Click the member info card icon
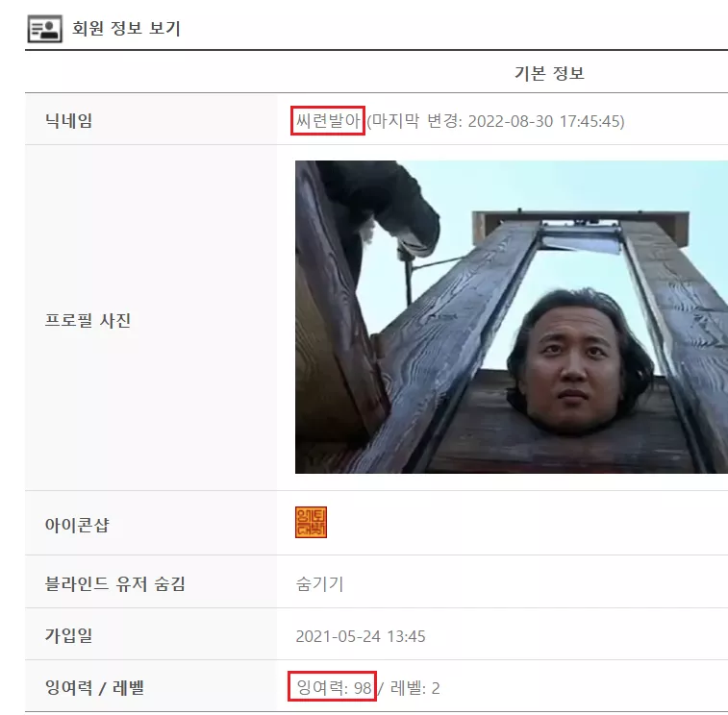 coord(44,29)
